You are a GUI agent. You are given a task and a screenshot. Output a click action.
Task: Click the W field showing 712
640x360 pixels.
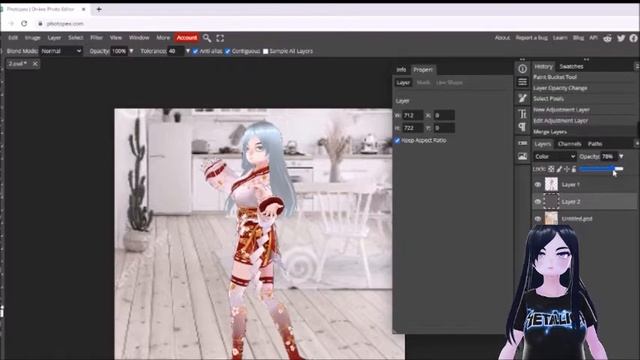pos(413,116)
